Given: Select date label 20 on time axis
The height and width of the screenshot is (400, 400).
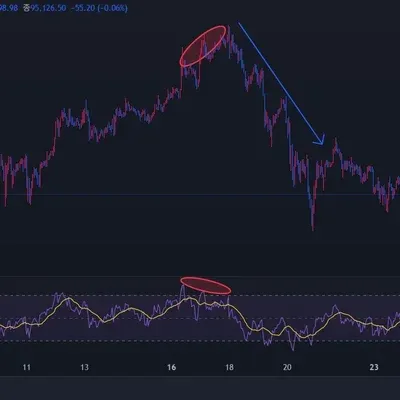Looking at the screenshot, I should point(287,367).
